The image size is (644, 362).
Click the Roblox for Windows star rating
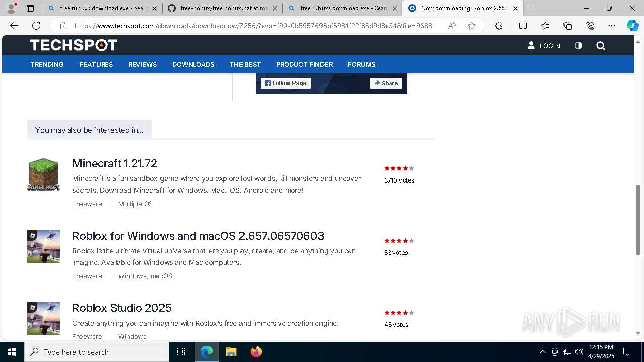pos(399,241)
